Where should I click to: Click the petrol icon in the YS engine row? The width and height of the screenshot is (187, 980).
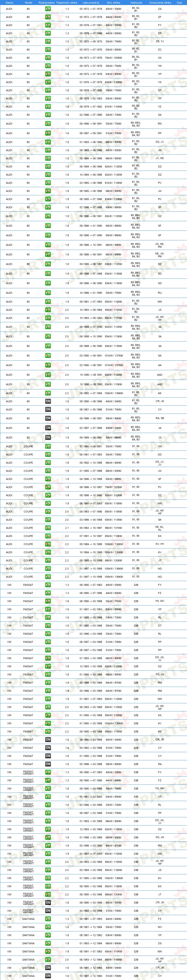point(48,82)
